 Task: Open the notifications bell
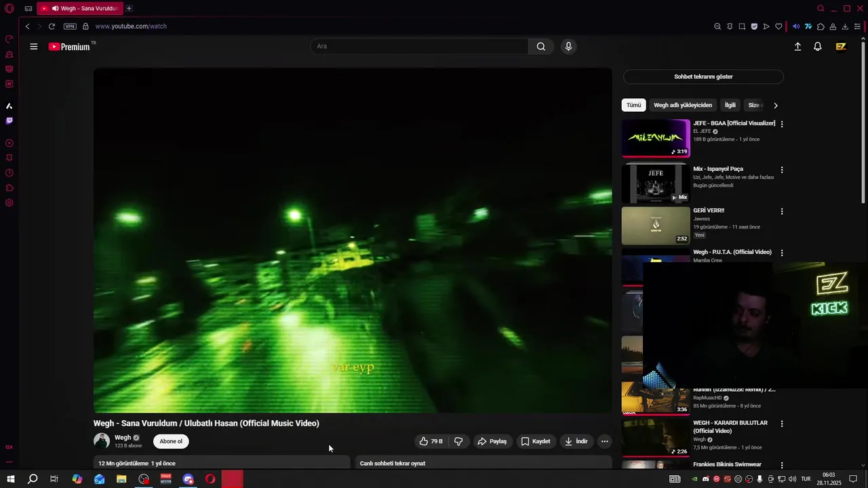pyautogui.click(x=818, y=47)
